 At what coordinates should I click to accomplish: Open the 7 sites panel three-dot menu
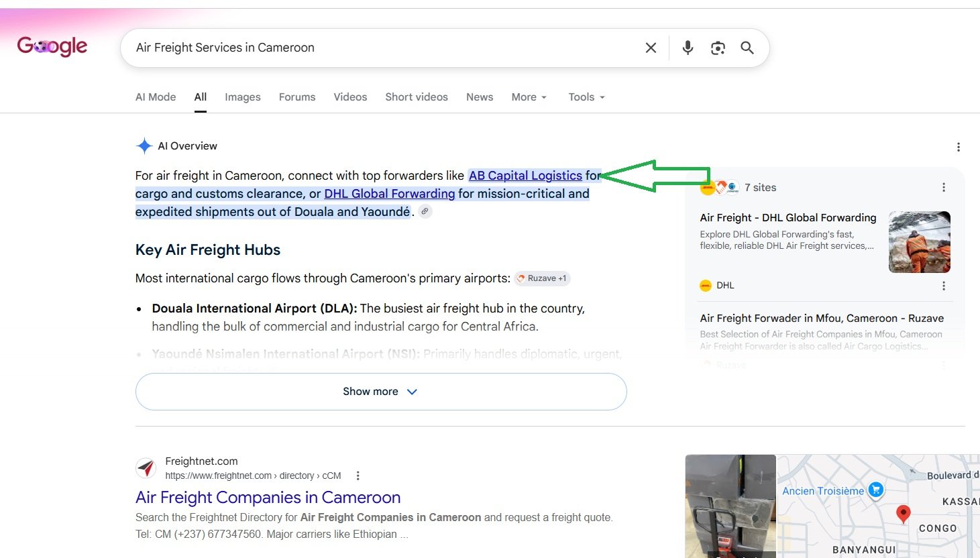944,188
